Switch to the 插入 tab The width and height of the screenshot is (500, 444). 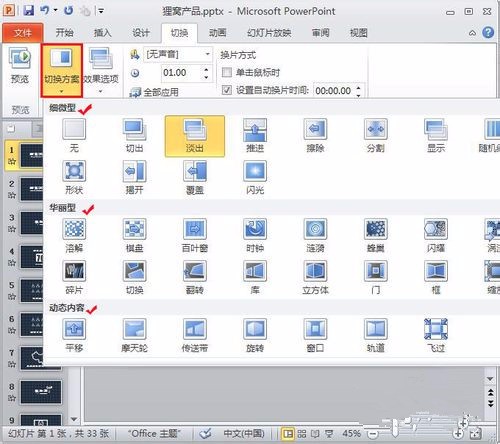102,33
